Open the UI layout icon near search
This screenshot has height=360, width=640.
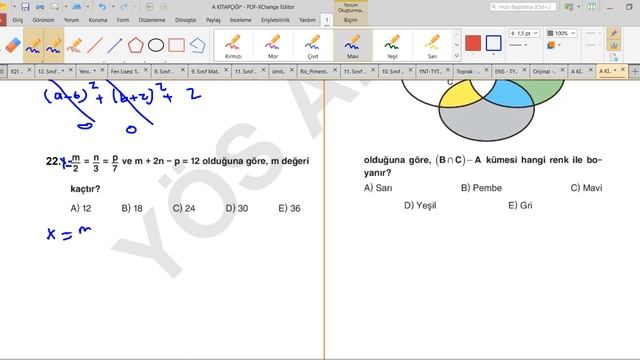[x=569, y=7]
